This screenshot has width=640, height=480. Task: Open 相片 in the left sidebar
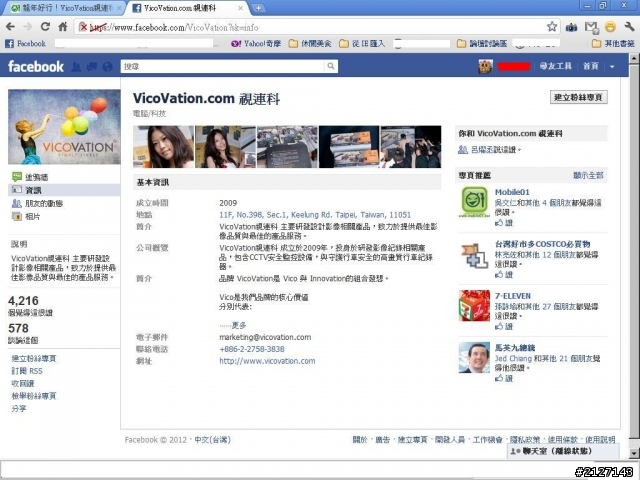click(x=26, y=216)
